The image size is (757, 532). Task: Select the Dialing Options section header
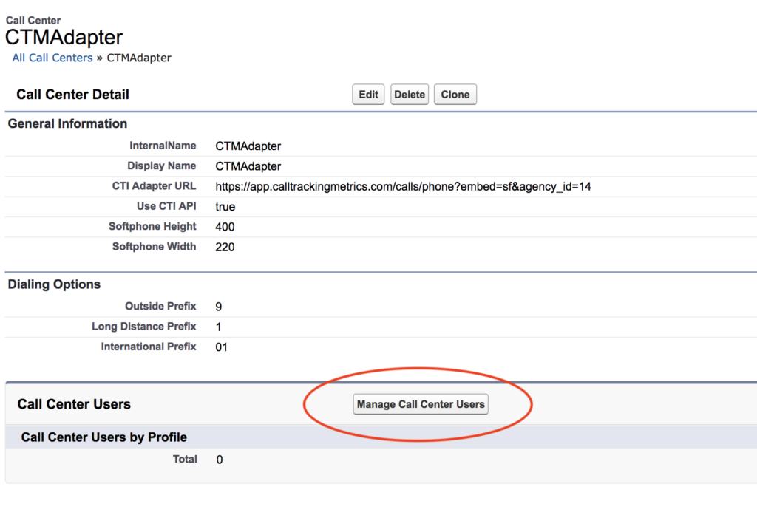pyautogui.click(x=53, y=284)
